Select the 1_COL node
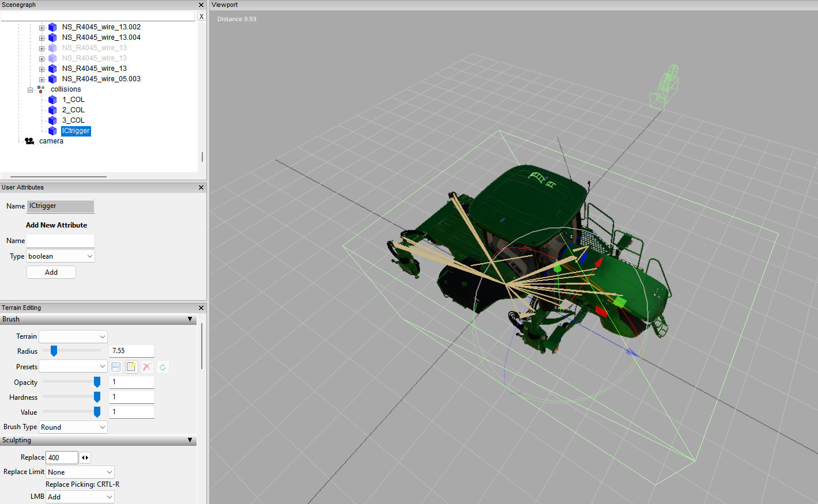 click(73, 100)
